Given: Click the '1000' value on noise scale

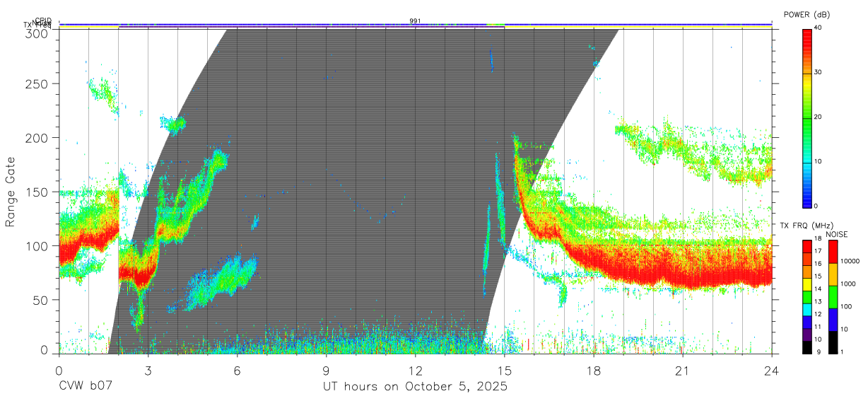Looking at the screenshot, I should pyautogui.click(x=848, y=284).
